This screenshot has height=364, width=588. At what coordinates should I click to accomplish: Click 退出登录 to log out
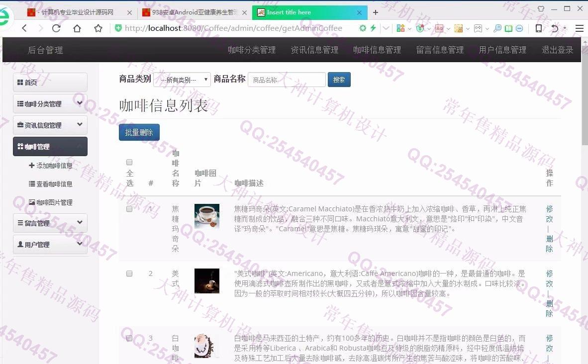point(557,50)
